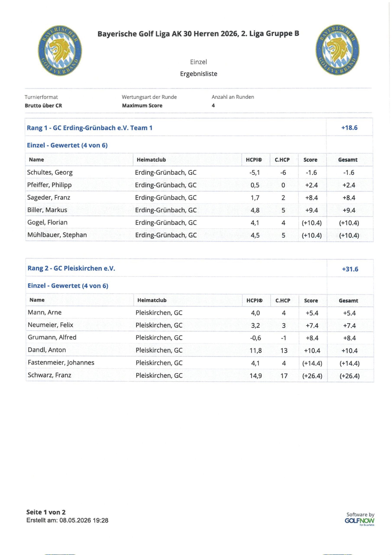The width and height of the screenshot is (392, 555).
Task: Click the 'C.HCP' header in Rang 2 table
Action: [x=283, y=300]
